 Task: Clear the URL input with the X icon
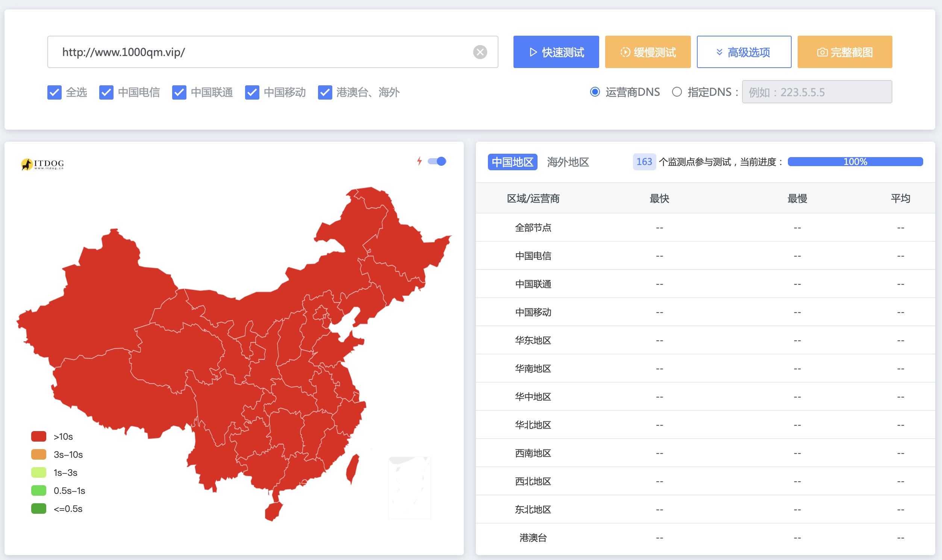(x=480, y=52)
